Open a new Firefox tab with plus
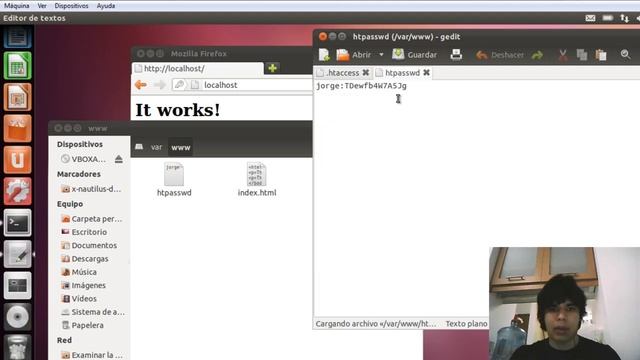This screenshot has height=360, width=640. [272, 68]
